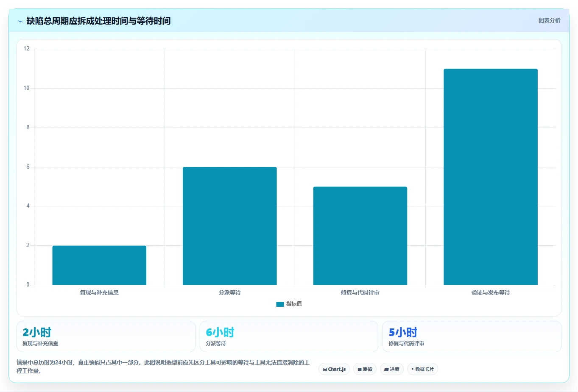578x392 pixels.
Task: Click the 表格 tag chip
Action: [x=365, y=369]
